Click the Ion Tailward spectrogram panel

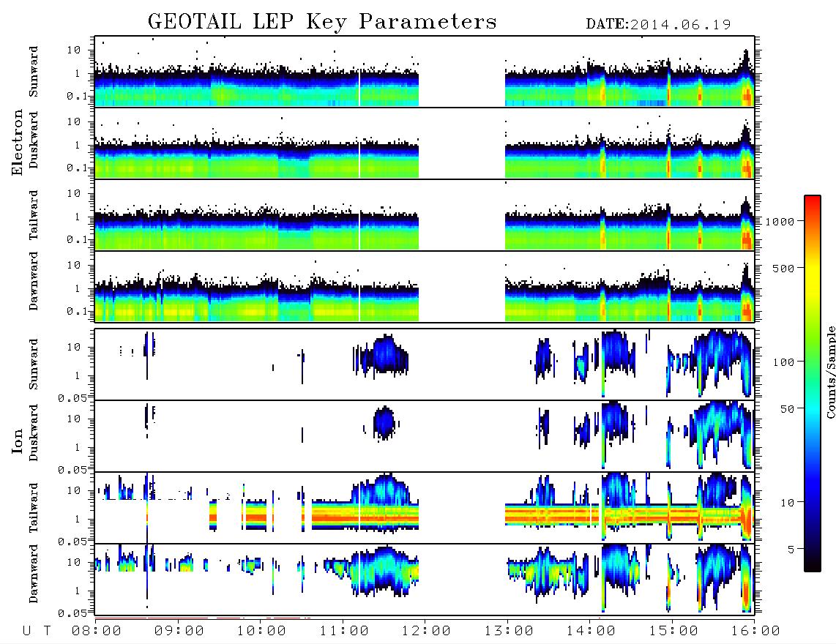coord(425,508)
